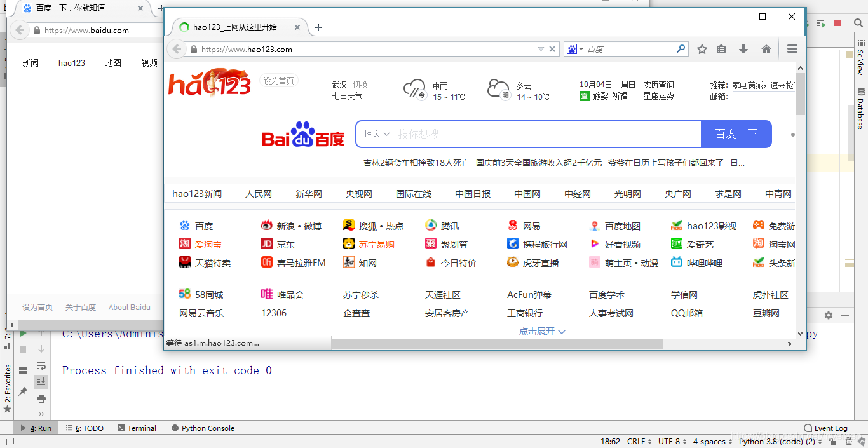The image size is (868, 448).
Task: Click the hao123 vertical scrollbar thumb
Action: tap(800, 94)
